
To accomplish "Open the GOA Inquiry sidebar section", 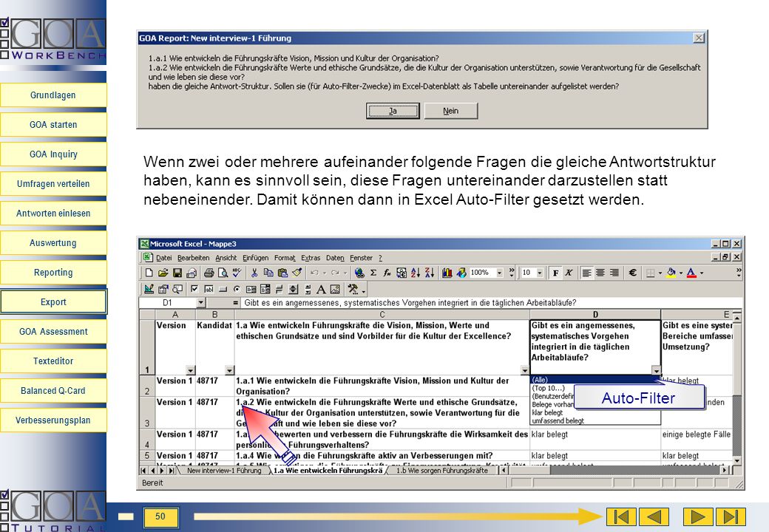I will pos(53,154).
